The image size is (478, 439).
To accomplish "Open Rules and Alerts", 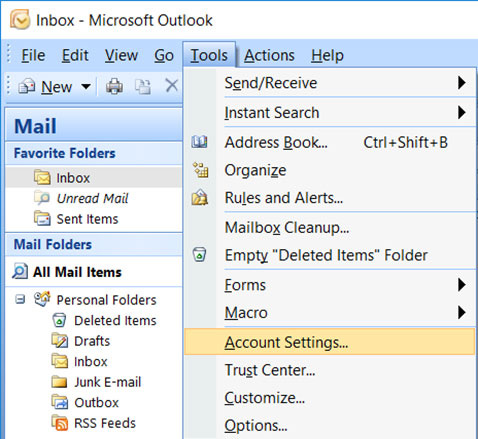I will coord(330,198).
